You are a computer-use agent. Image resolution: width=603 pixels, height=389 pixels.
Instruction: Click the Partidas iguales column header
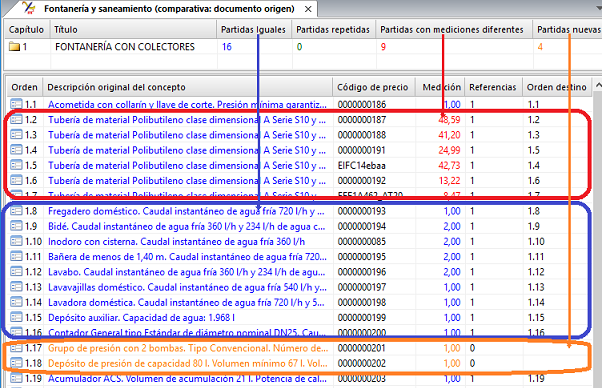[x=253, y=30]
